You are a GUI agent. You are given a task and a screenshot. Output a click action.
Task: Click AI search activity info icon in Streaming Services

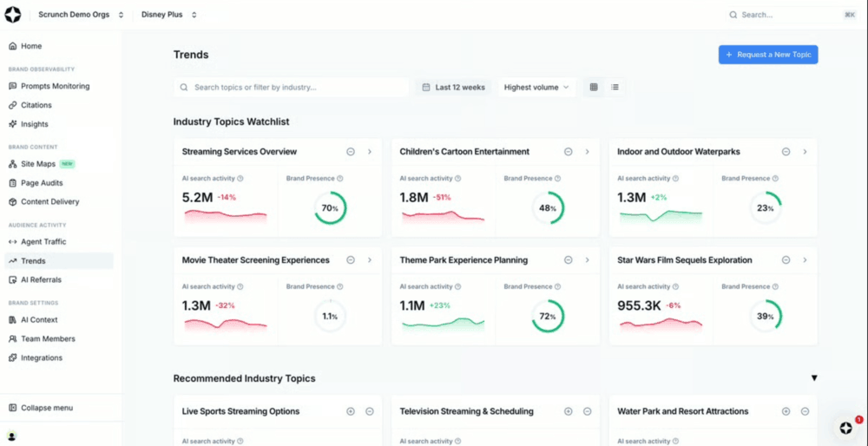pyautogui.click(x=240, y=179)
